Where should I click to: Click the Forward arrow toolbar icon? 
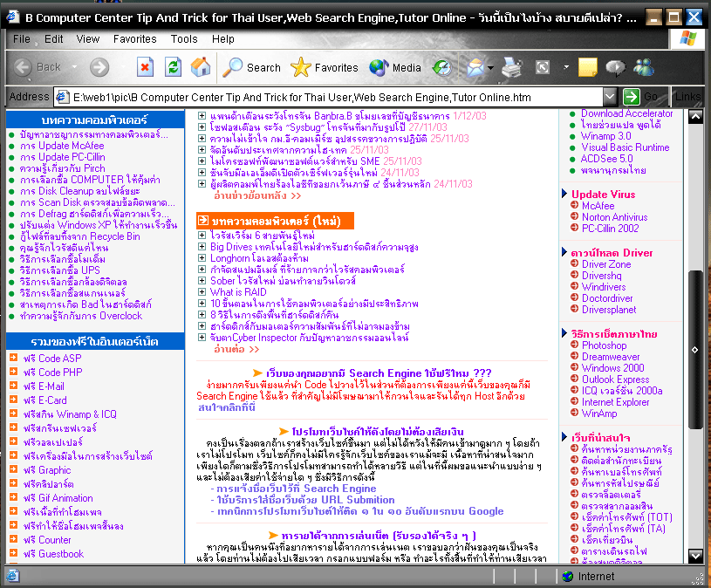click(99, 67)
